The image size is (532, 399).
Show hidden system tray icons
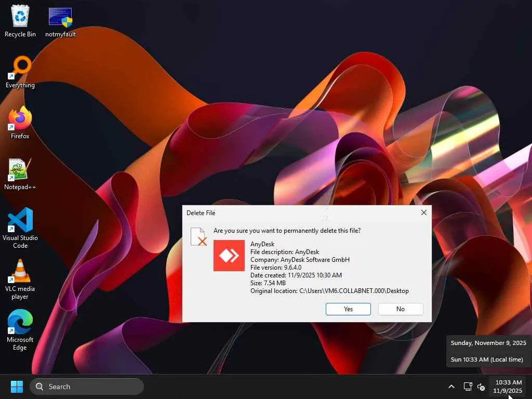tap(451, 387)
